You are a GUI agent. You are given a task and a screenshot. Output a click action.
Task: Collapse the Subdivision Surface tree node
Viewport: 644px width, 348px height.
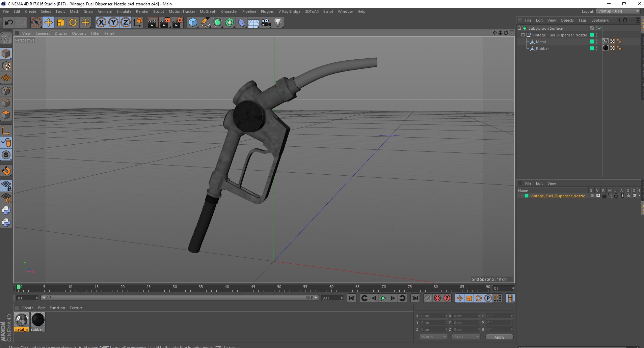point(519,28)
